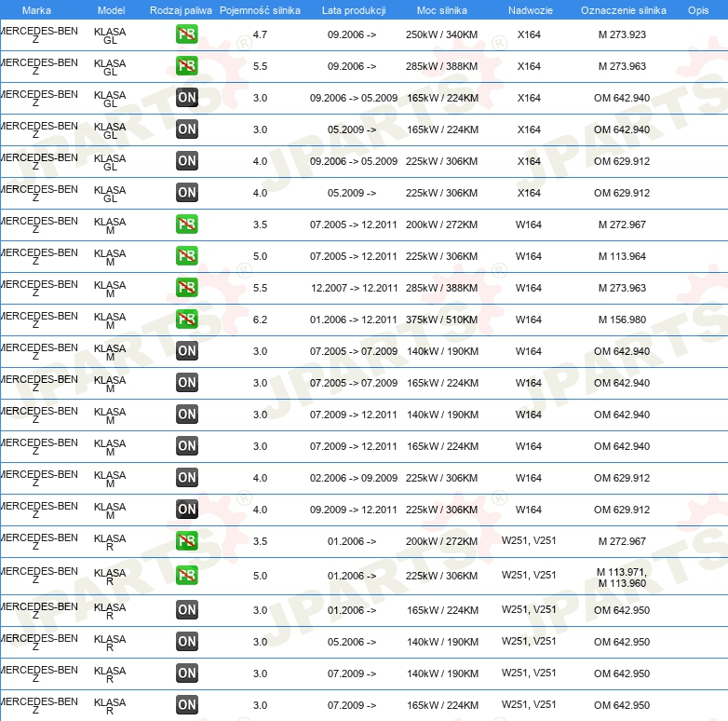Select the petrol icon for engine M 113.964
The image size is (728, 721).
(x=186, y=256)
